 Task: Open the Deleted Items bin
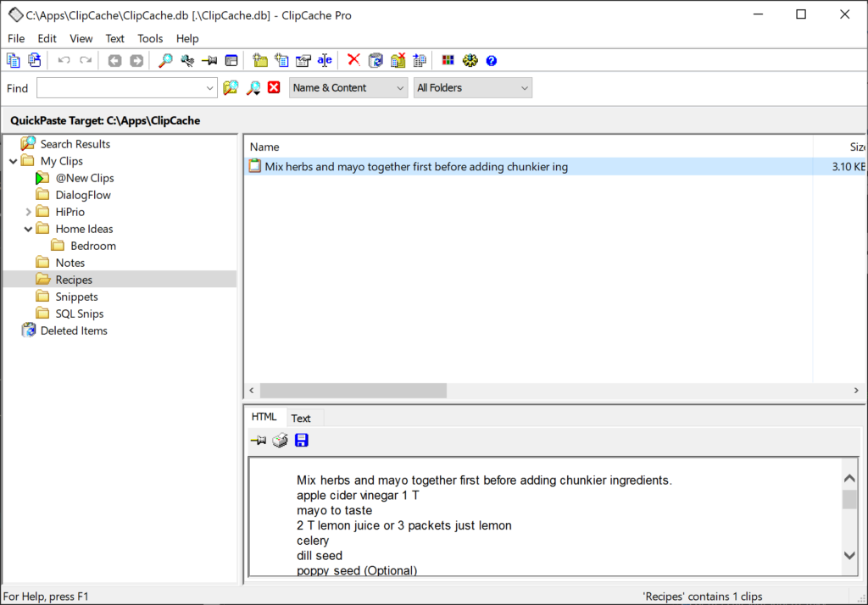(74, 330)
